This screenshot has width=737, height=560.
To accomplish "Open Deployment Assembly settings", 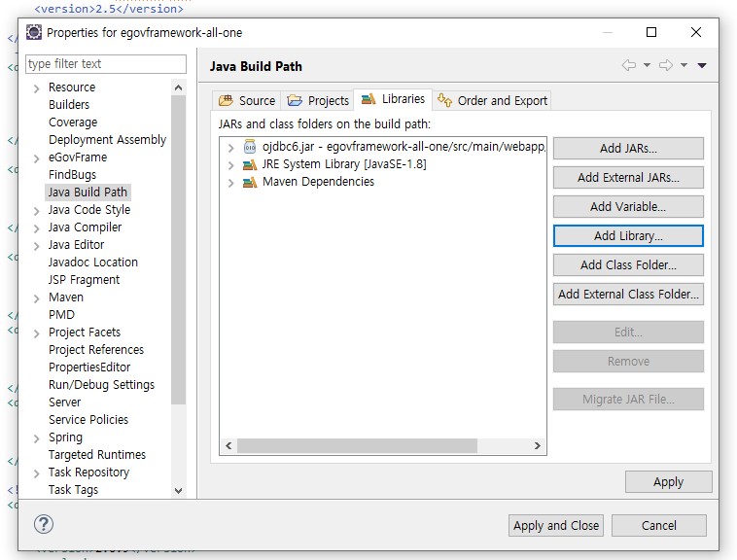I will (108, 140).
